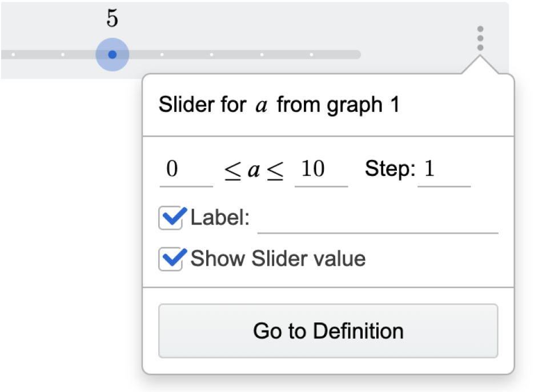Click the slider tick for value 4
Viewport: 538px width, 392px height.
(63, 55)
